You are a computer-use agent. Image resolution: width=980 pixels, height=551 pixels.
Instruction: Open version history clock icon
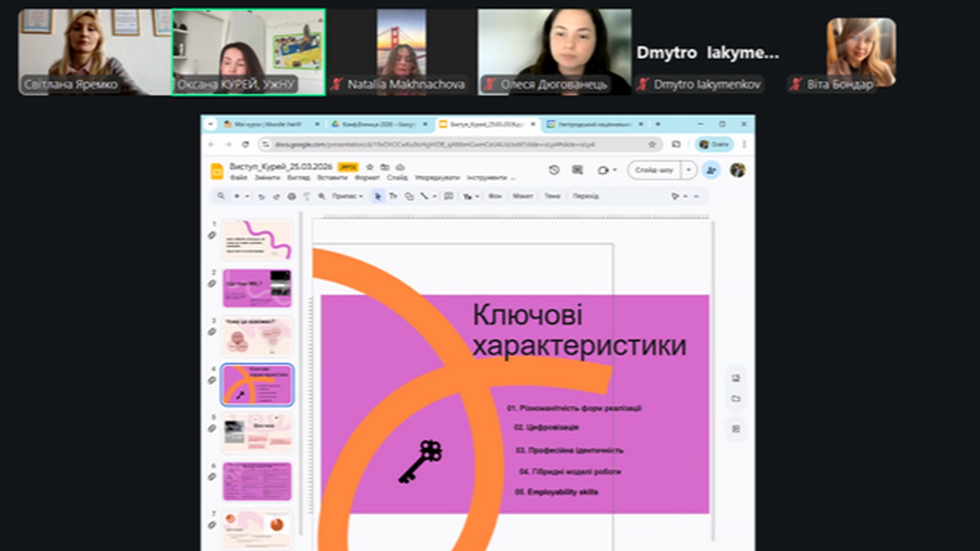tap(554, 170)
